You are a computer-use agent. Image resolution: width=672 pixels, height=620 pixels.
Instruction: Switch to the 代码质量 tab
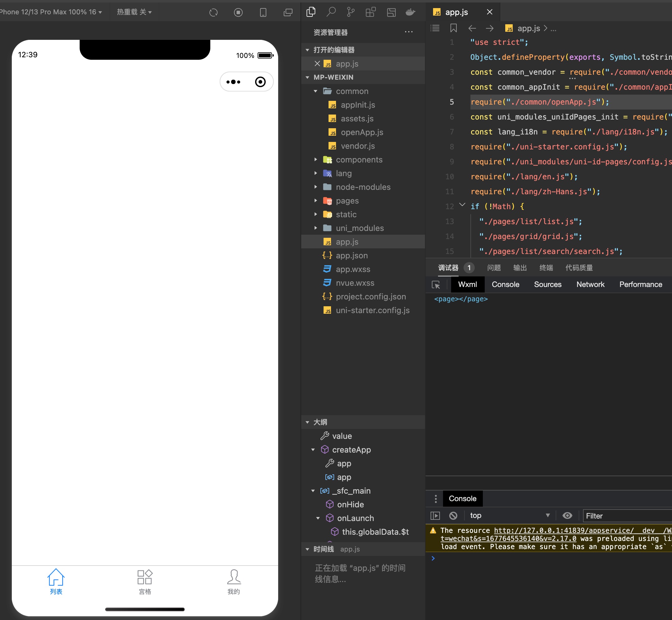pyautogui.click(x=579, y=268)
